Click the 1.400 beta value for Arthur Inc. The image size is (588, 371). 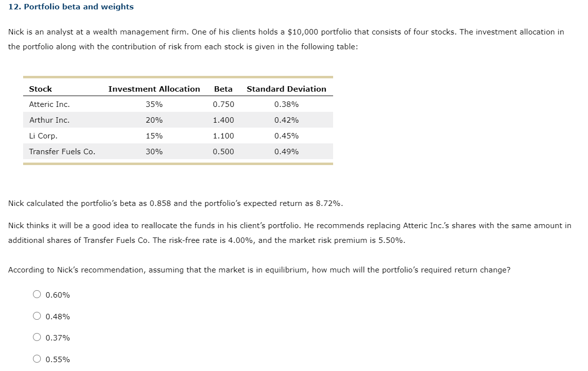[x=223, y=120]
